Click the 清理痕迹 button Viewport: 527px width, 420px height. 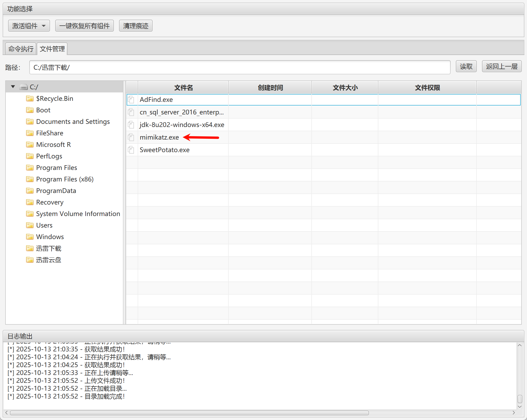point(136,26)
